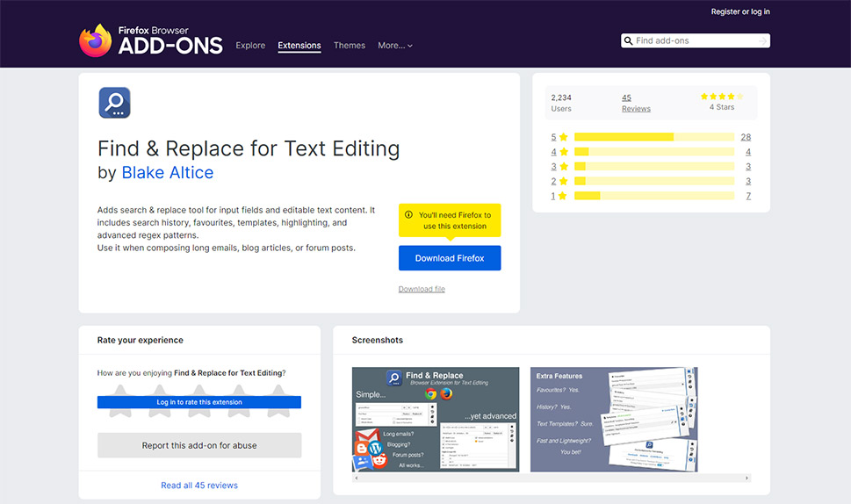Click the 5-star rating bar
851x504 pixels.
point(654,137)
